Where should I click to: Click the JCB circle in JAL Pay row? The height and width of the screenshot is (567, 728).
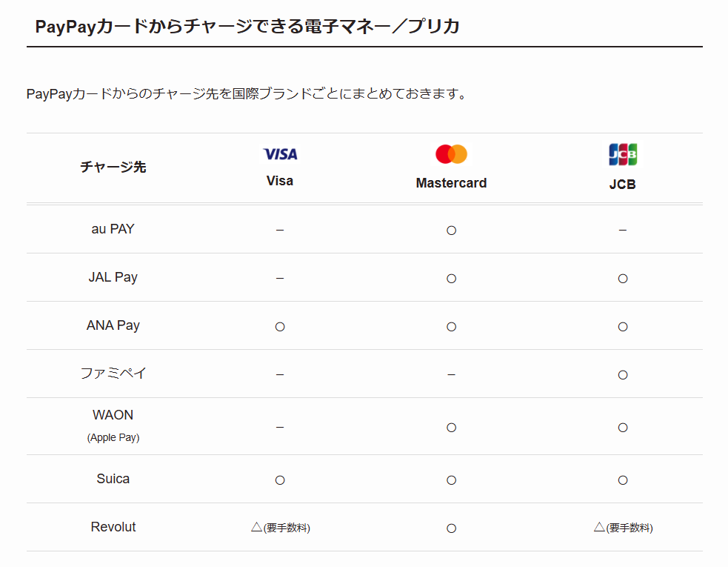tap(623, 279)
